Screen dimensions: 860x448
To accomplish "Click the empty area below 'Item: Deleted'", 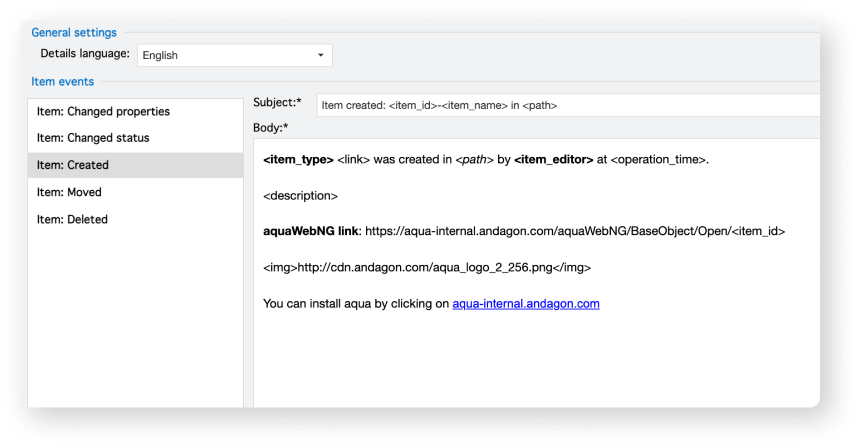I will coord(135,320).
